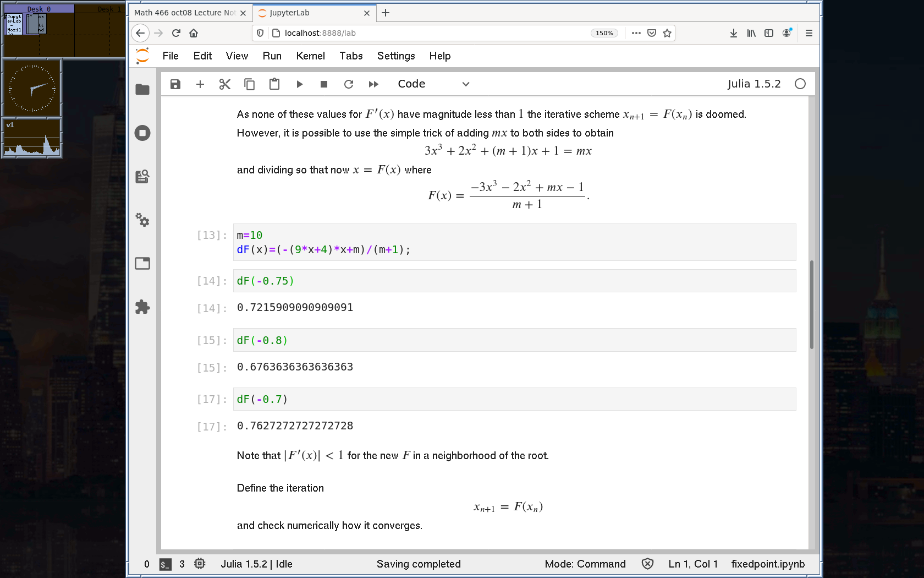Cut the selected cell with the scissors icon
This screenshot has width=924, height=578.
click(x=224, y=84)
